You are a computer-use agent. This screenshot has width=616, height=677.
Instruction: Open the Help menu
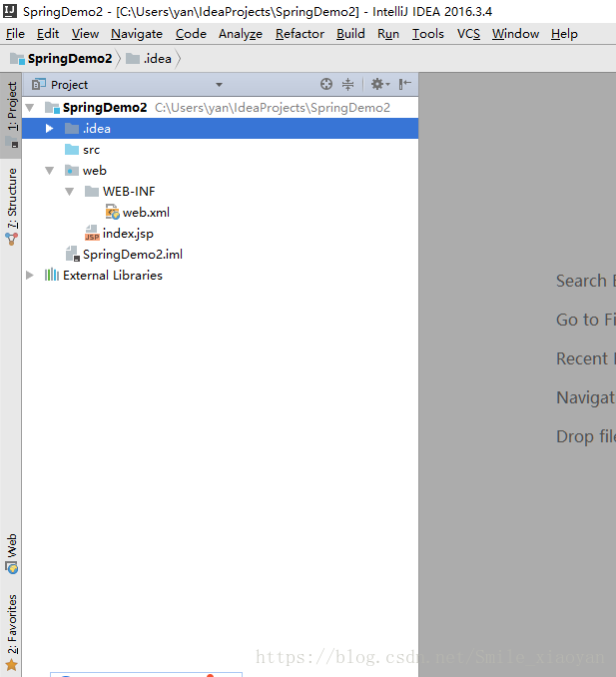click(x=565, y=34)
